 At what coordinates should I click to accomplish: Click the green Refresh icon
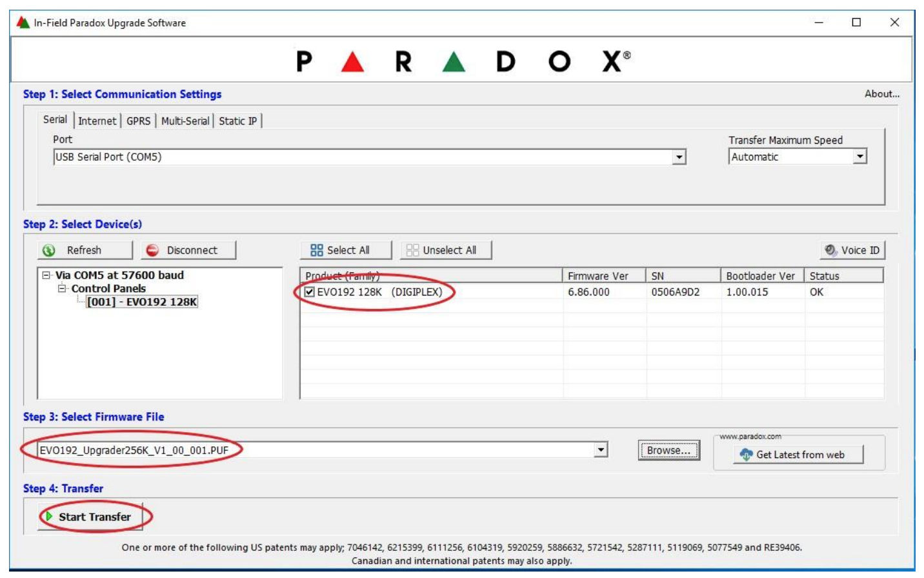49,250
